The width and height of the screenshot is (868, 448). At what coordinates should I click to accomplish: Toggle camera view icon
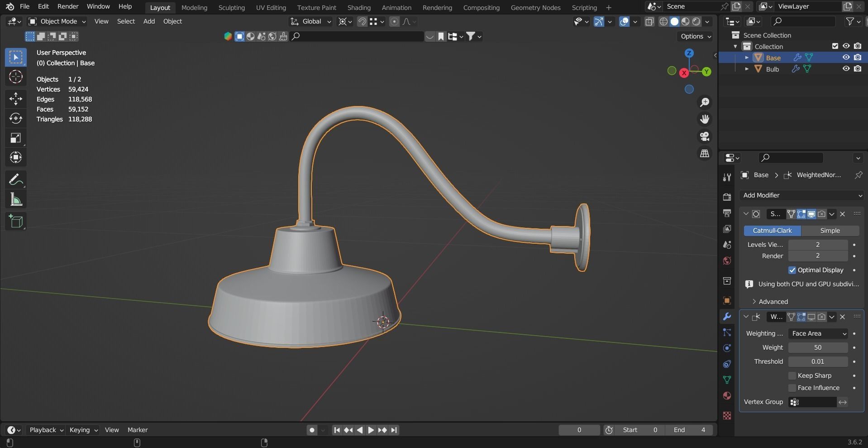point(705,136)
